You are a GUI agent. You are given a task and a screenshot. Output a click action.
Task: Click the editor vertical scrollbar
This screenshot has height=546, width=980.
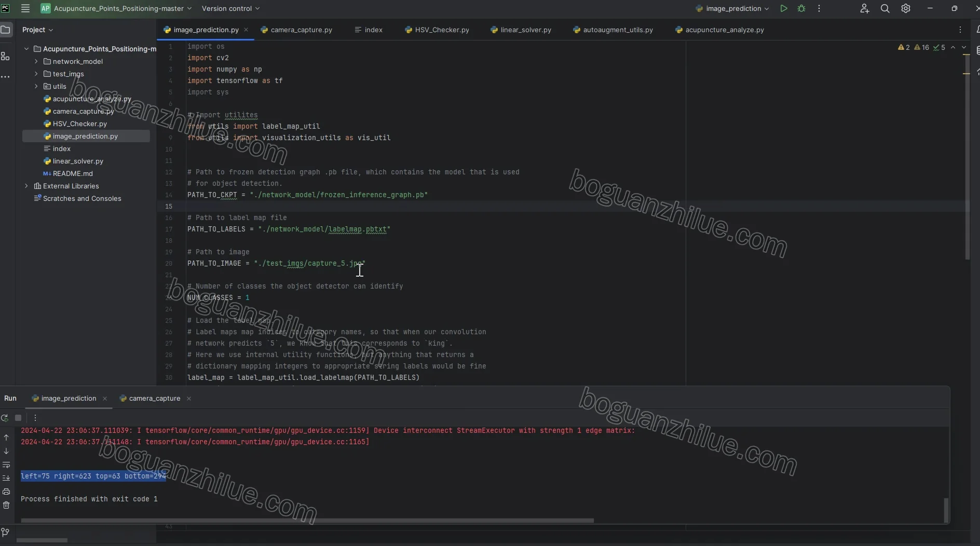tap(967, 157)
